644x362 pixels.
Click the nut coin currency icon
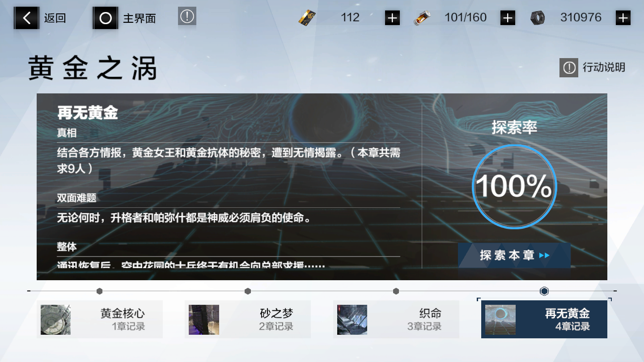(x=538, y=18)
